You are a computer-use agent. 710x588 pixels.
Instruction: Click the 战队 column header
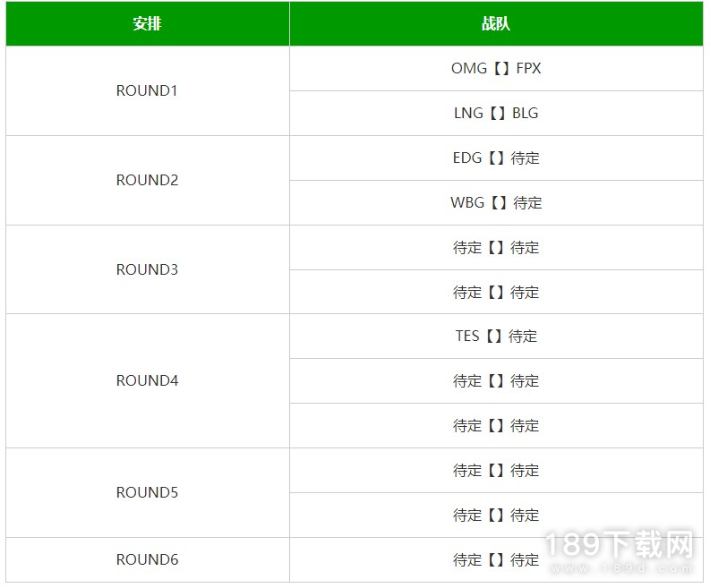496,23
